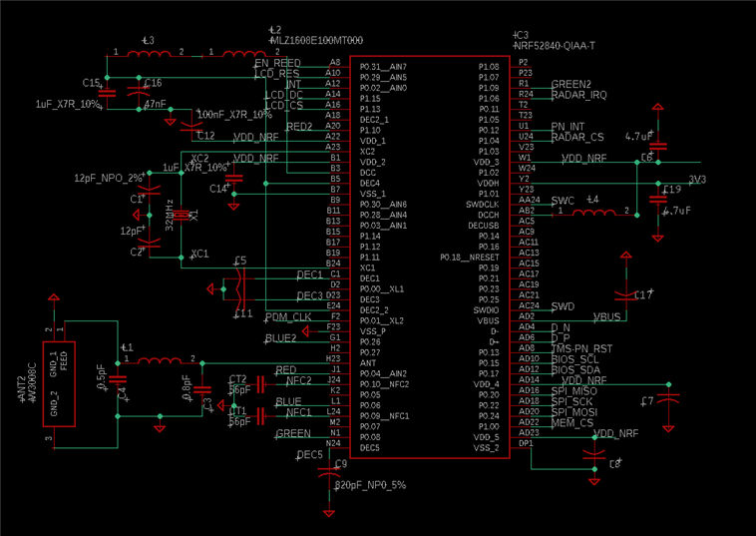Select the SWD net label
Viewport: 756px width, 536px height.
pos(563,306)
